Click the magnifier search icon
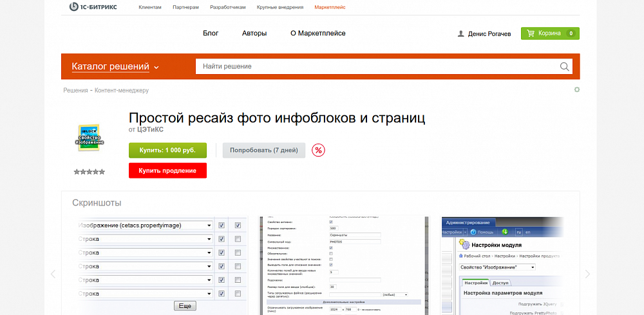The image size is (644, 315). click(565, 66)
